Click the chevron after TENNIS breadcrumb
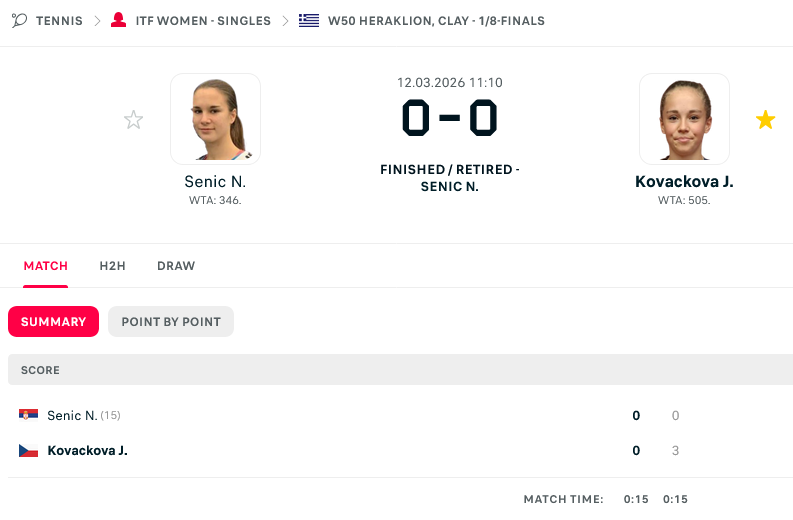 pyautogui.click(x=97, y=21)
